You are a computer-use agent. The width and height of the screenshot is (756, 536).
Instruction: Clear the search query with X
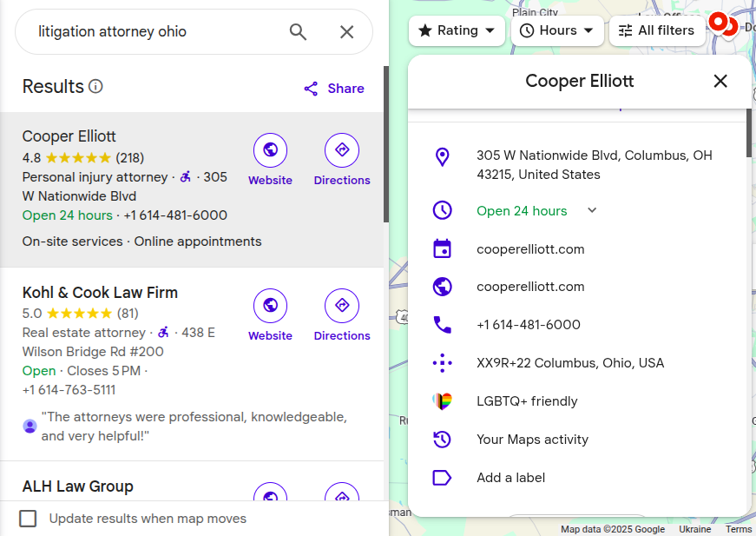click(346, 32)
